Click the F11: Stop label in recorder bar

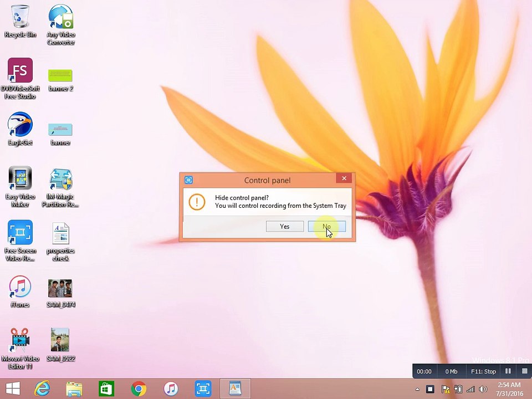[x=483, y=371]
